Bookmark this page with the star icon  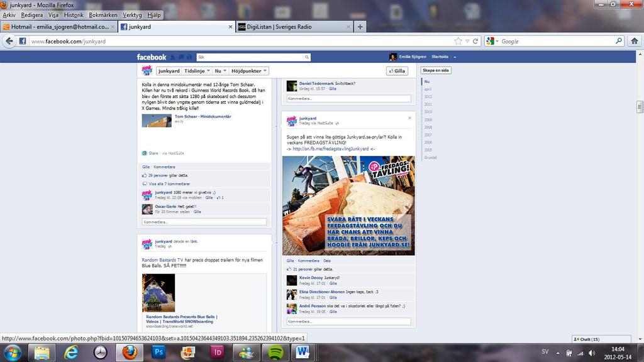click(458, 41)
